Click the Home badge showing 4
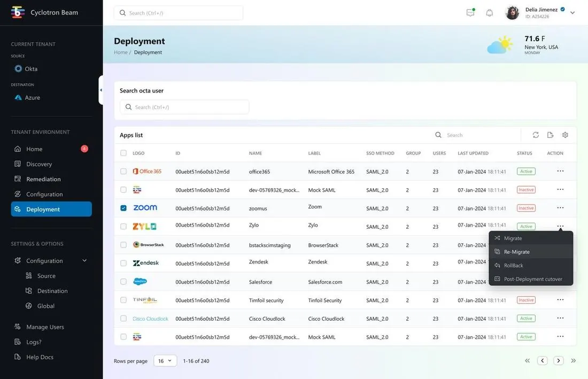This screenshot has width=588, height=379. point(84,149)
